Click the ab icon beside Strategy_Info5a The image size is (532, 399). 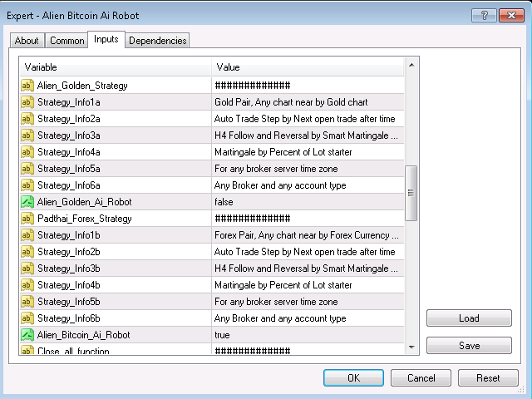(x=27, y=169)
